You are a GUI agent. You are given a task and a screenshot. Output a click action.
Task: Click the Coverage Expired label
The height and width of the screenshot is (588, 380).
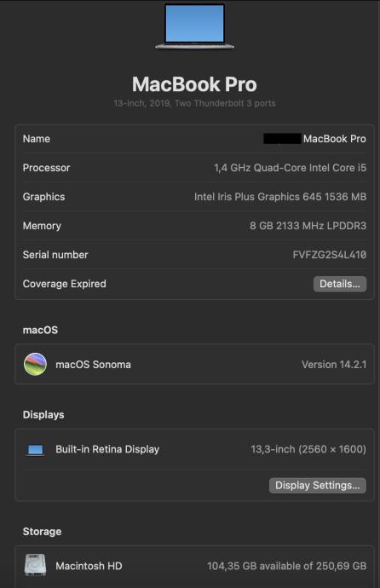coord(65,284)
